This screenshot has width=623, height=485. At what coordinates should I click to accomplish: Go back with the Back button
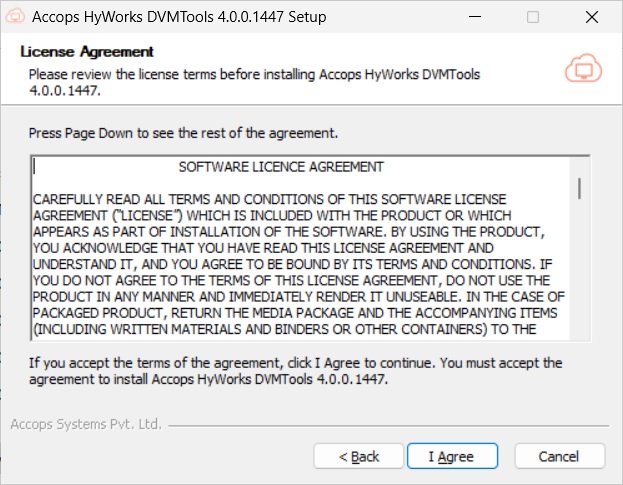coord(359,456)
